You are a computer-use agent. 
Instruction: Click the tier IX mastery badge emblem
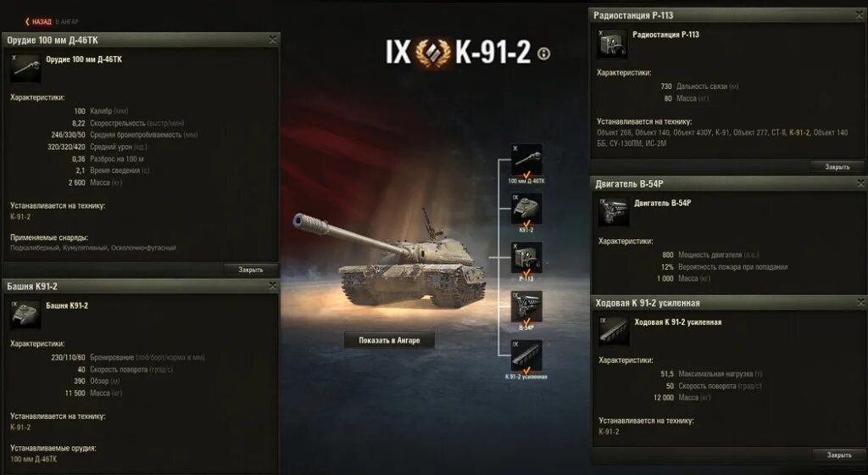[433, 53]
